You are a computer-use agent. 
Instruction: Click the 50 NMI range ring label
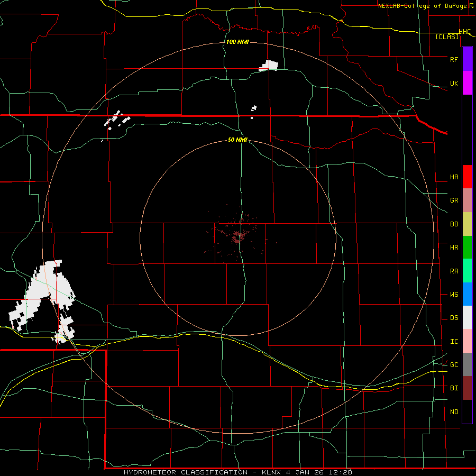pyautogui.click(x=237, y=140)
